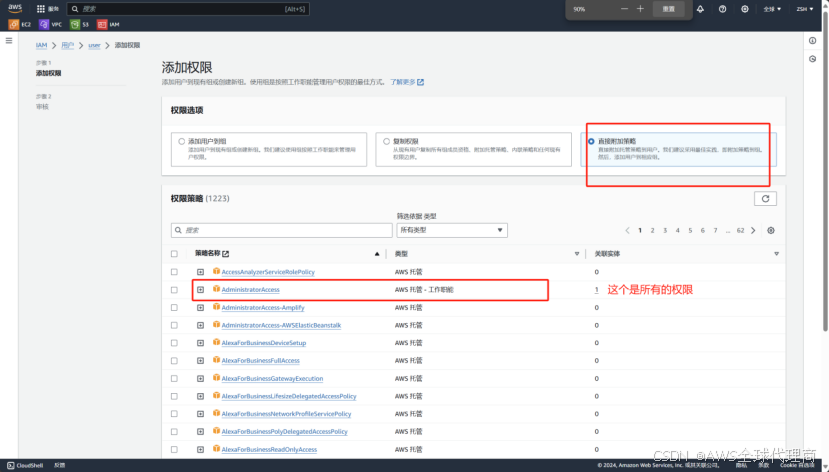Click the reset zoom button

tap(669, 9)
